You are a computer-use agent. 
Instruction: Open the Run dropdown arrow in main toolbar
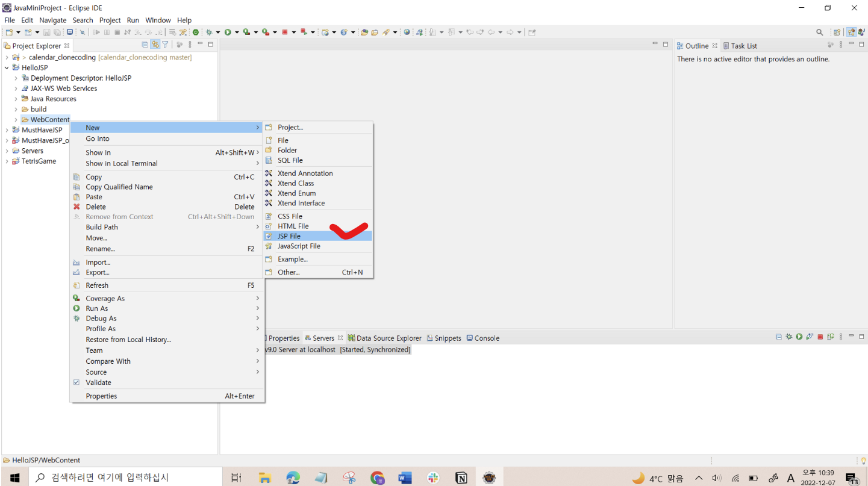pos(237,33)
